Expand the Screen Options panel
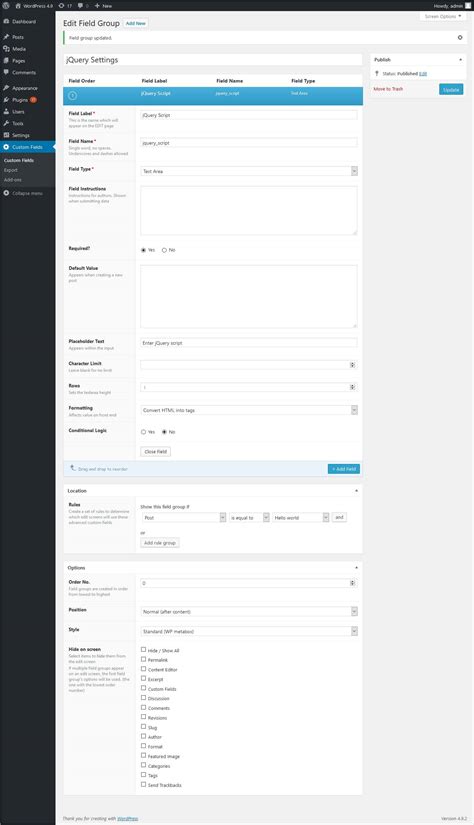This screenshot has height=825, width=474. pos(443,16)
